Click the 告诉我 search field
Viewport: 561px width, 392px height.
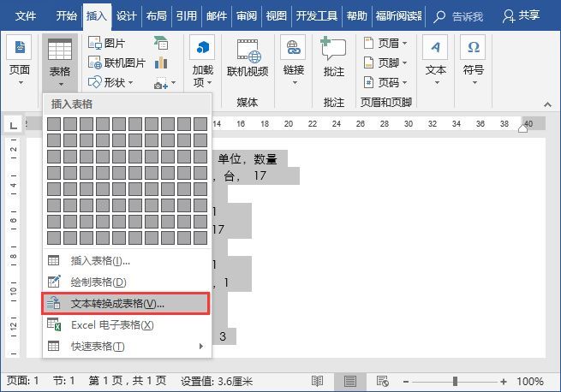(x=458, y=16)
